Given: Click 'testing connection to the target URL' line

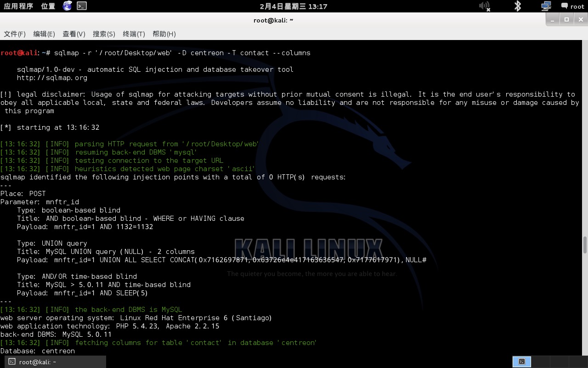Looking at the screenshot, I should click(x=112, y=161).
